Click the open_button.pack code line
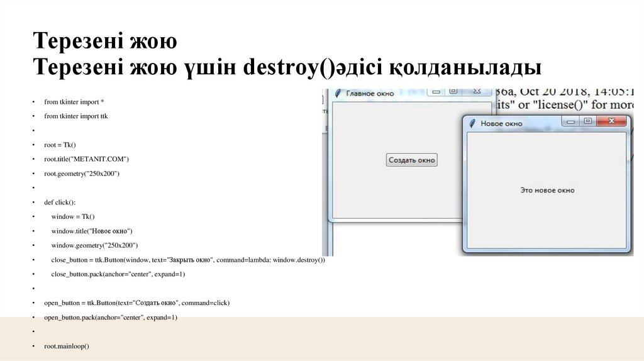This screenshot has width=644, height=361. (x=111, y=317)
